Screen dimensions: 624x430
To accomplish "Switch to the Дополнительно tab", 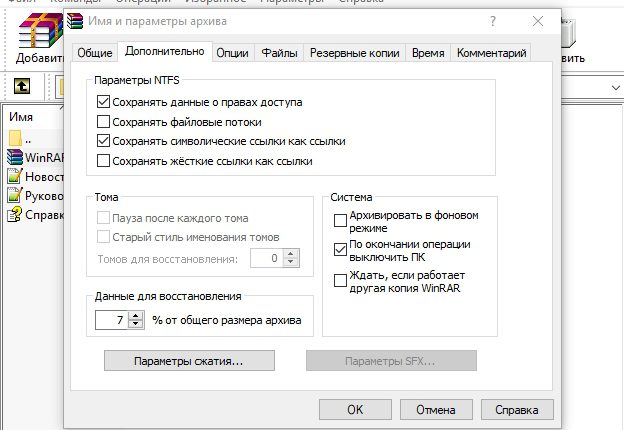I will (165, 52).
